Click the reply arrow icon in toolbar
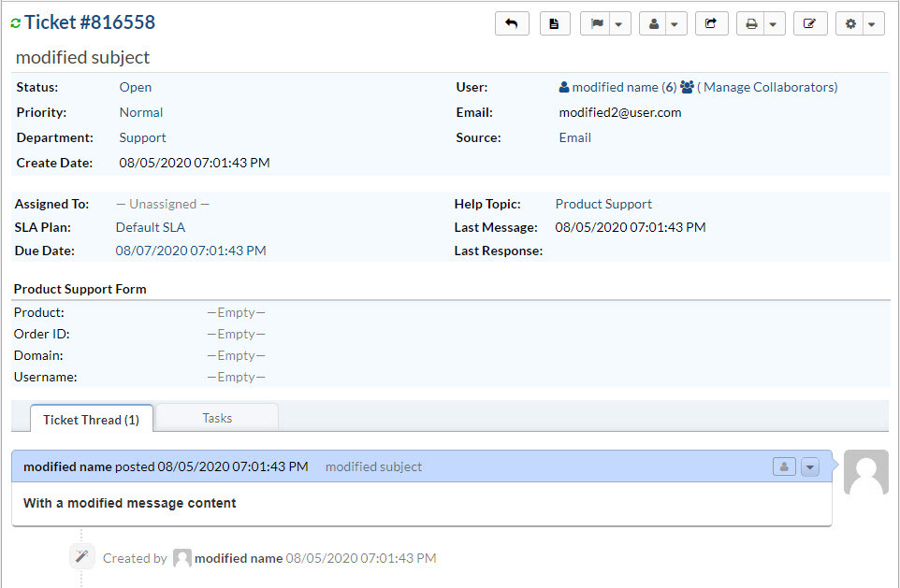This screenshot has height=588, width=900. click(512, 23)
